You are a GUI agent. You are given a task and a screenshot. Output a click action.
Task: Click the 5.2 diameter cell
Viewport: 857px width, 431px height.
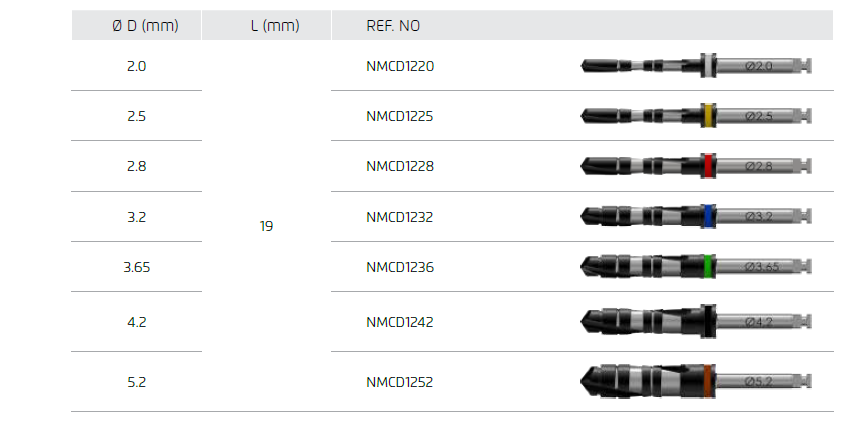click(x=137, y=382)
